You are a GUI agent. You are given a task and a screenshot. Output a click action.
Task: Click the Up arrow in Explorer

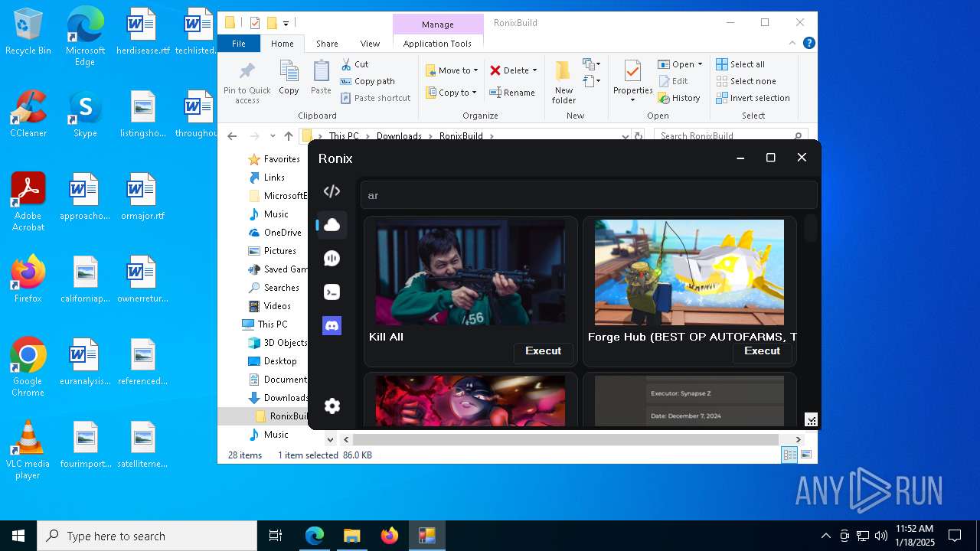tap(289, 136)
